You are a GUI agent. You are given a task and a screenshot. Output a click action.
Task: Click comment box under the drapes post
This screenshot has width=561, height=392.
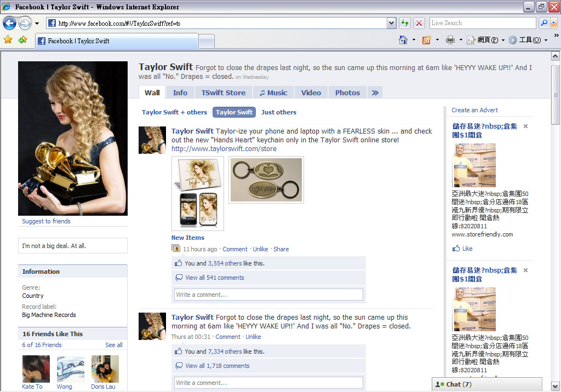[268, 383]
